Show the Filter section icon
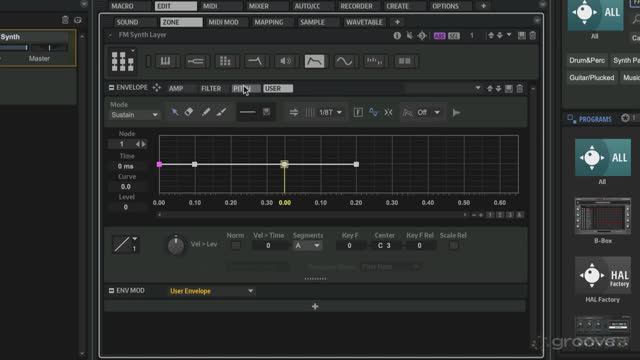640x360 pixels. (x=255, y=61)
